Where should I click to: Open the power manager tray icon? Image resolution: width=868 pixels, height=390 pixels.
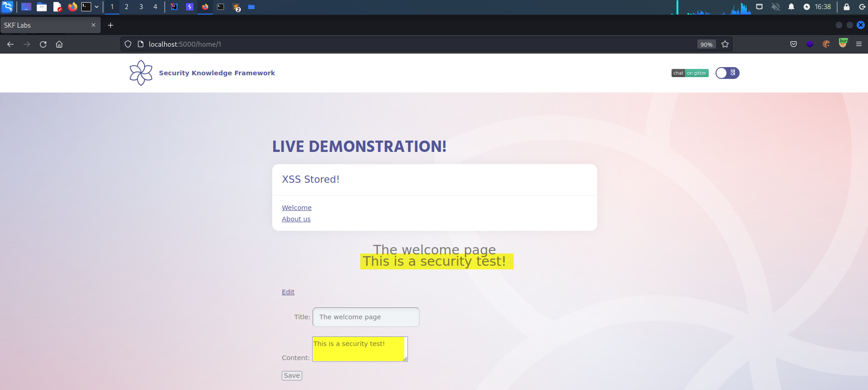coord(807,7)
